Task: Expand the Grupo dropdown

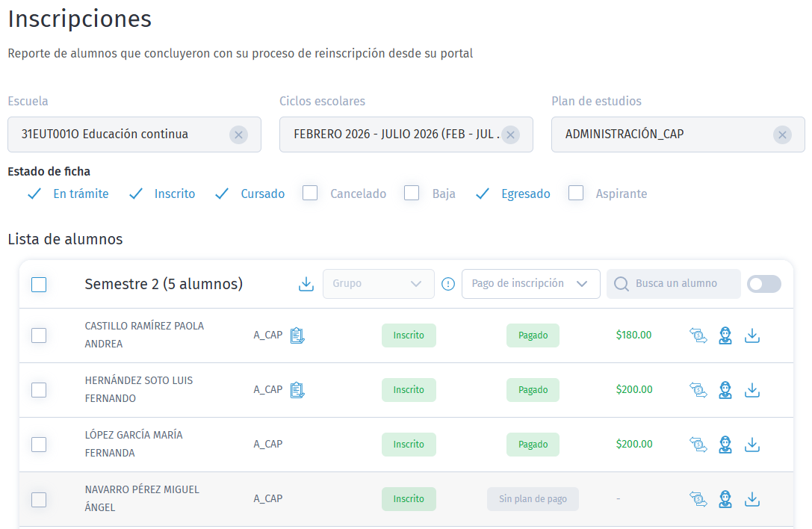Action: 379,284
